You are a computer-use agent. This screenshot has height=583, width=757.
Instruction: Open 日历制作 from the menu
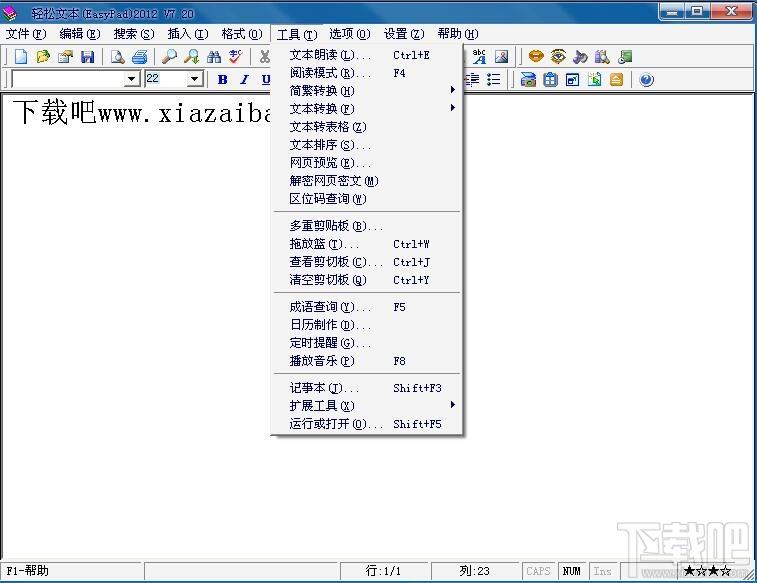(x=367, y=325)
